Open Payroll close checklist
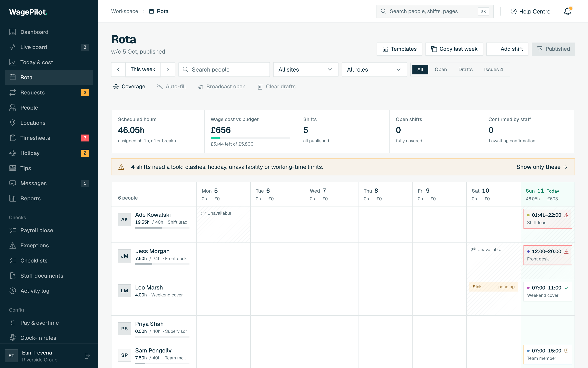The image size is (588, 368). [49, 230]
